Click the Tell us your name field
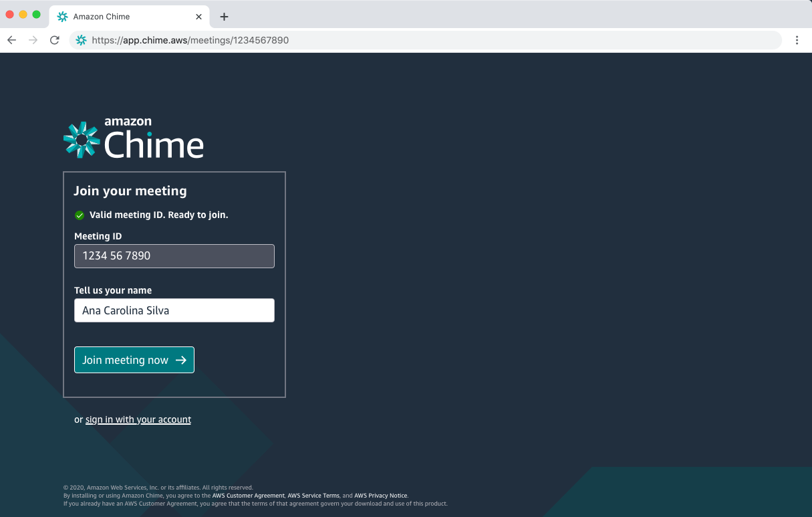The width and height of the screenshot is (812, 517). click(174, 310)
